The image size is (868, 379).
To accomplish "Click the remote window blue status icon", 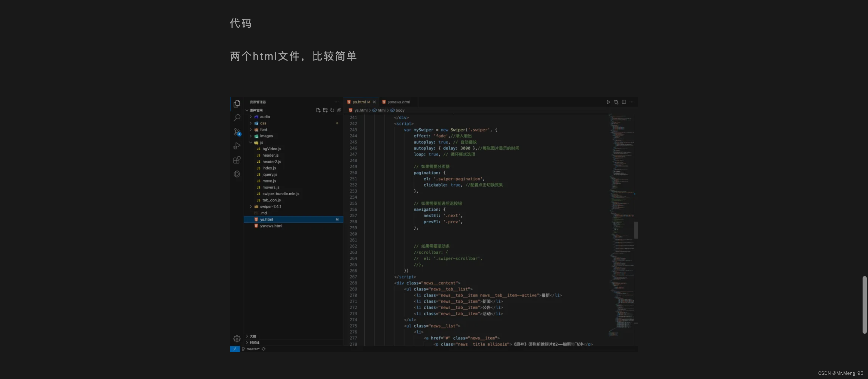I will 235,349.
